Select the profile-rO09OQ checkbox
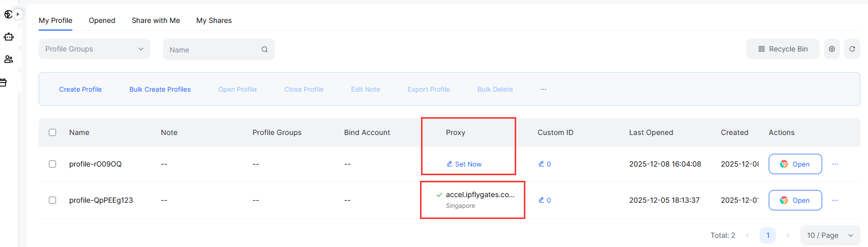Viewport: 868px width, 247px height. [52, 164]
